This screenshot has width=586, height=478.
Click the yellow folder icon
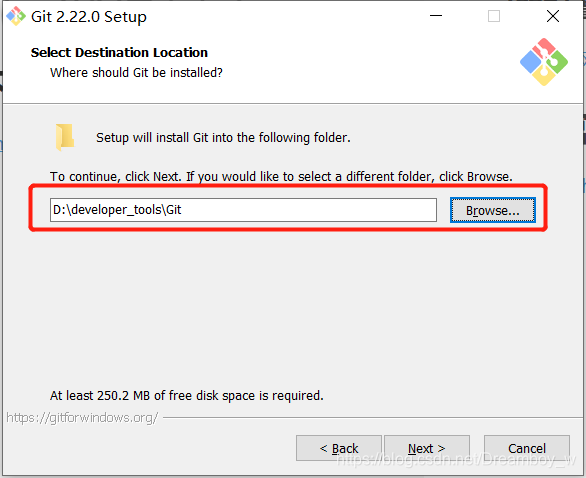[65, 137]
